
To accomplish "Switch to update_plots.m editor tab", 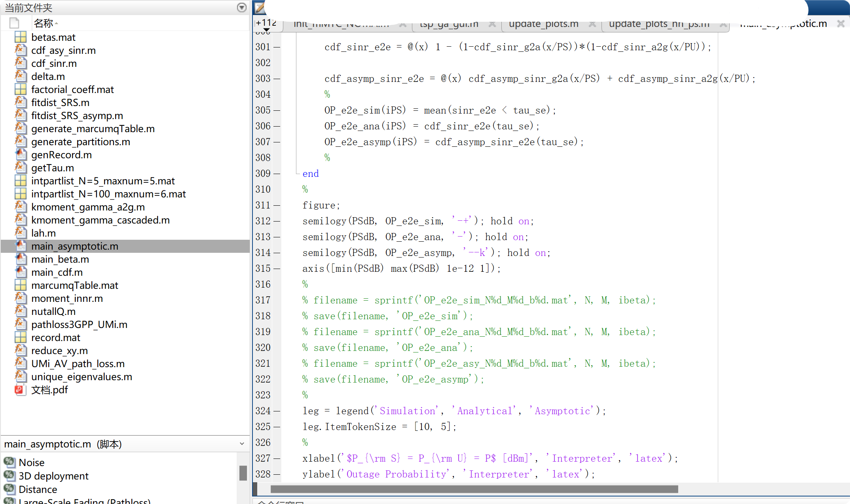I will pyautogui.click(x=543, y=25).
